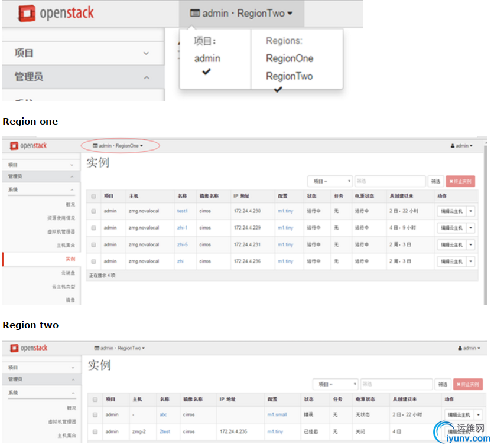
Task: Toggle select-all checkbox in Region two table header
Action: [x=95, y=400]
